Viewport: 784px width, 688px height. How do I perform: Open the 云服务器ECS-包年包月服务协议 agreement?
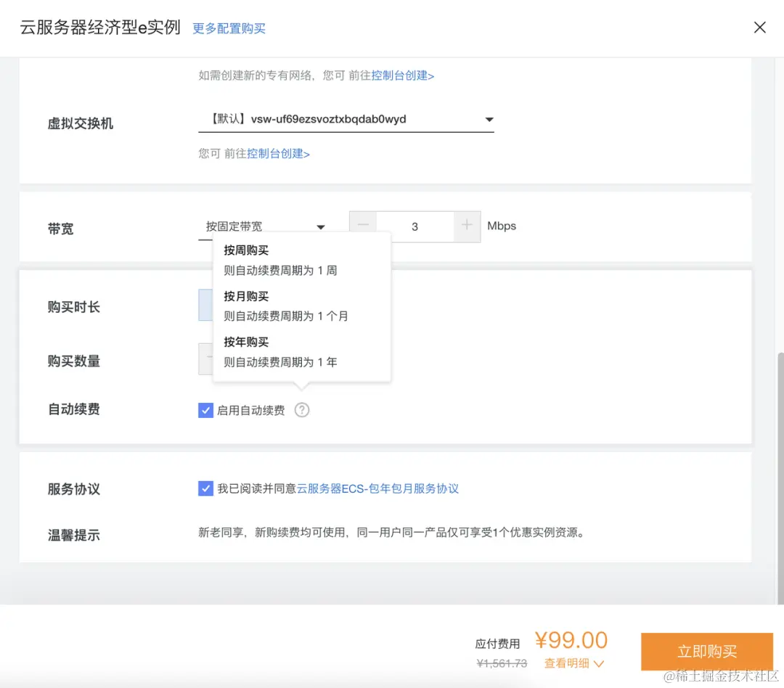(379, 488)
